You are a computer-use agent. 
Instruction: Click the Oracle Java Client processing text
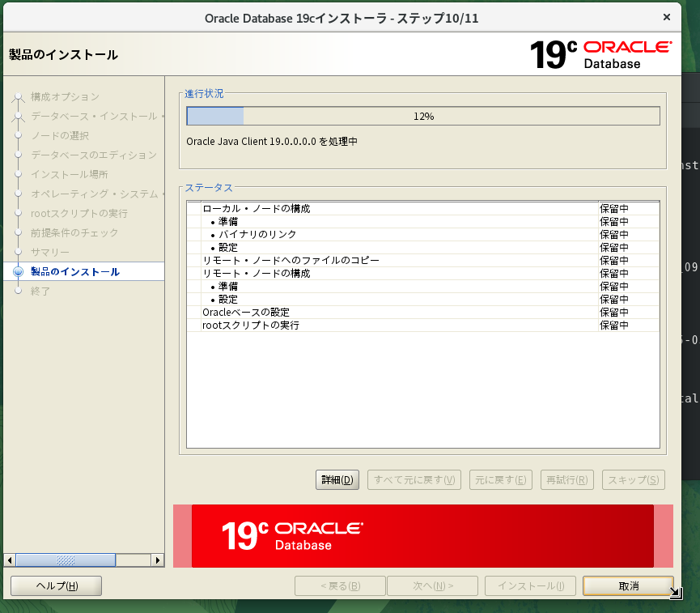(271, 141)
